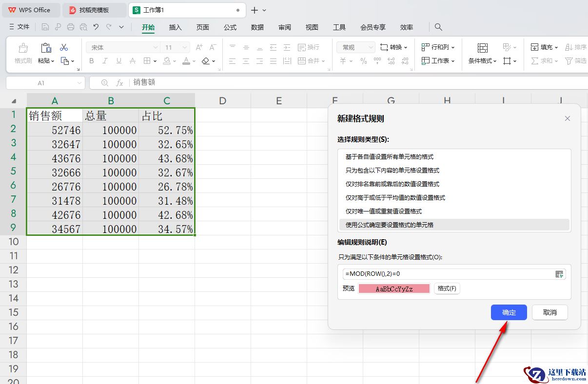The height and width of the screenshot is (384, 588).
Task: Switch to the Review (审阅) tab
Action: (285, 27)
